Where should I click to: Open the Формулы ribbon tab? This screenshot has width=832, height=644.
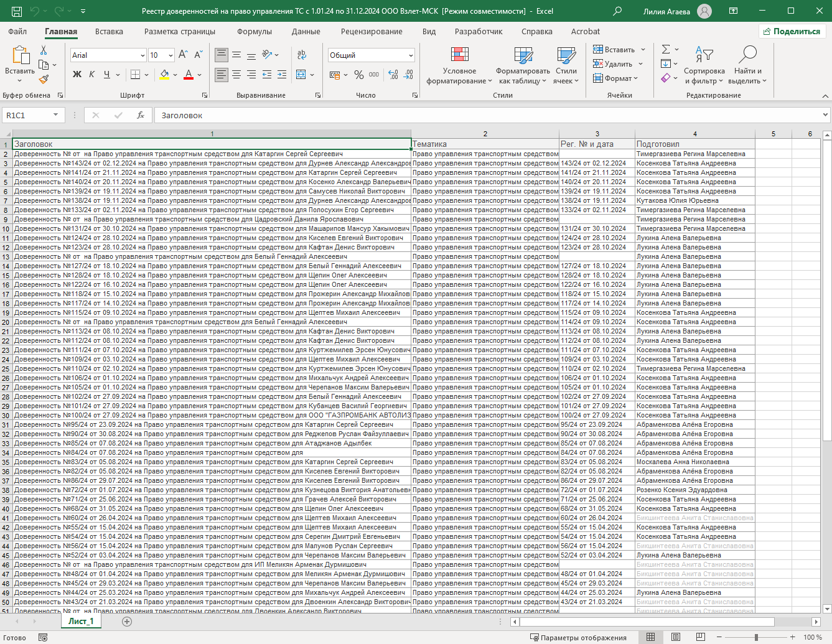pyautogui.click(x=255, y=31)
